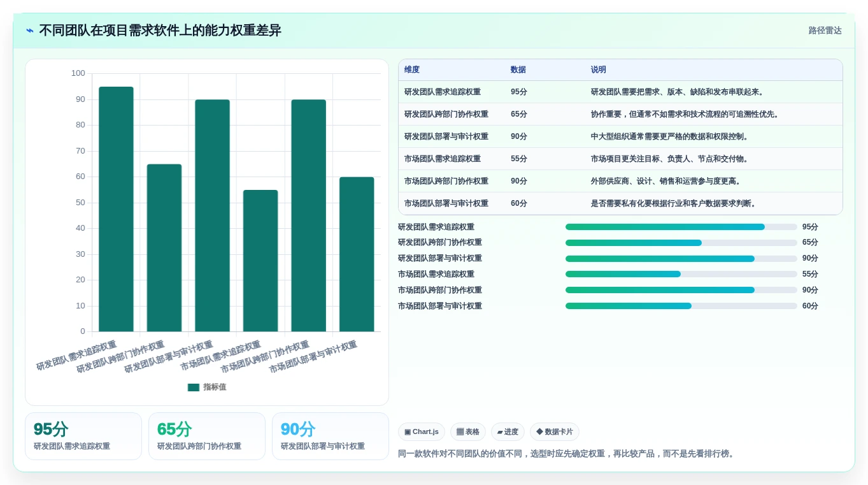Click the 65分 progress bar for 研发团队跨部门协作权重
868x485 pixels.
pos(681,243)
